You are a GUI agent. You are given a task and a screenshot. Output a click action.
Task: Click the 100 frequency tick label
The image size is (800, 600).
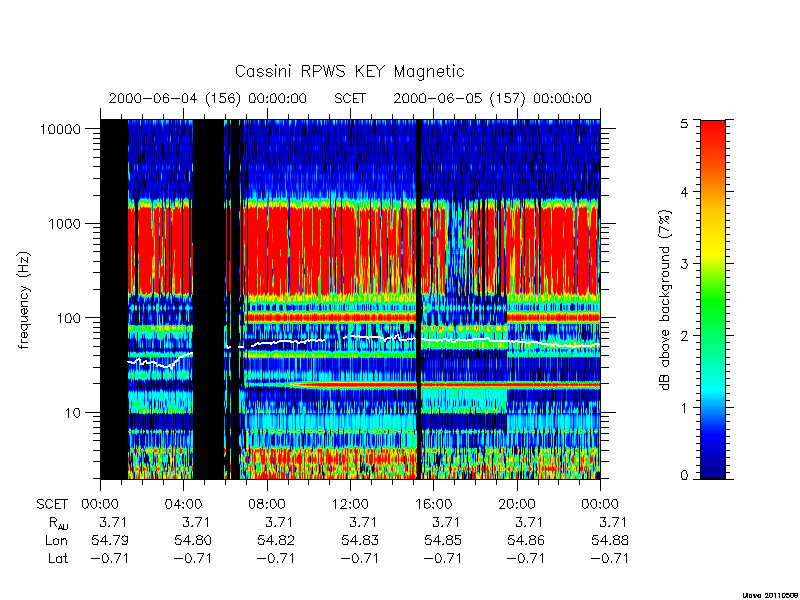click(68, 318)
